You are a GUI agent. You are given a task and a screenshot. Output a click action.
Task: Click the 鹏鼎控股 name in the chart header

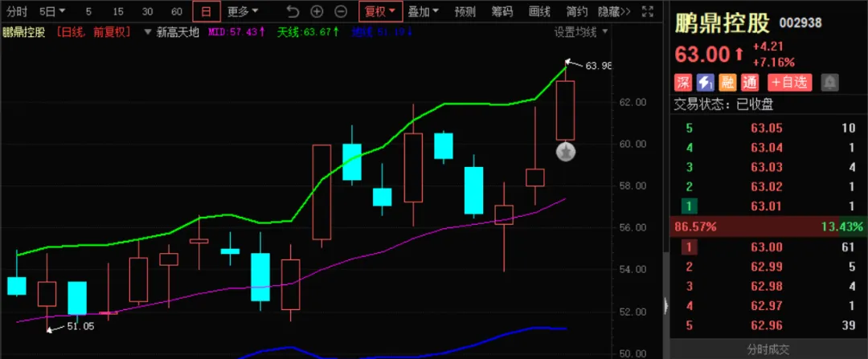24,32
